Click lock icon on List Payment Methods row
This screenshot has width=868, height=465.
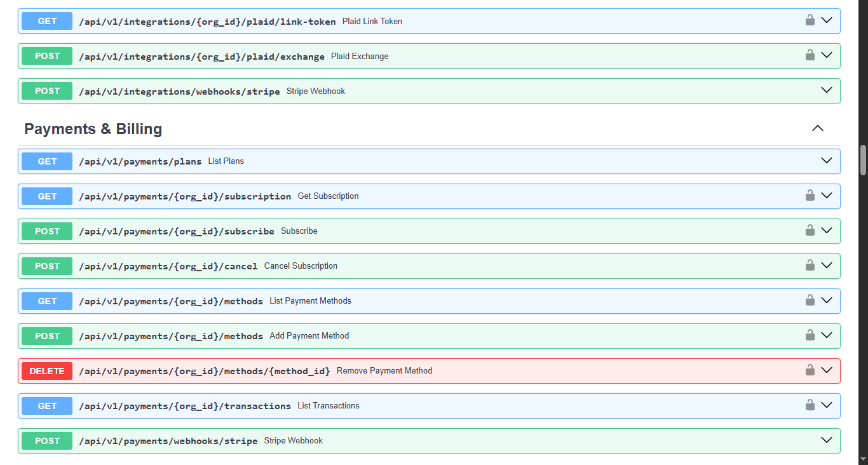pos(810,300)
